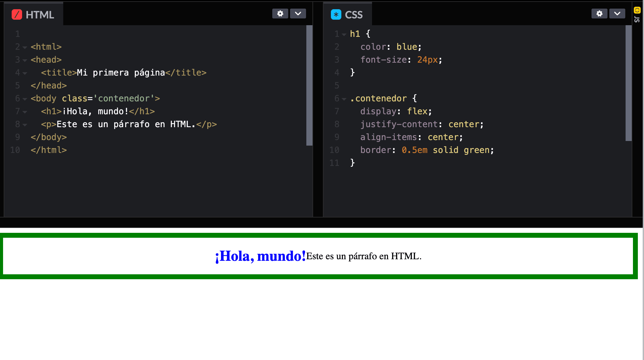Screen dimensions: 644x360
Task: Collapse the html tag fold arrow
Action: (x=25, y=47)
